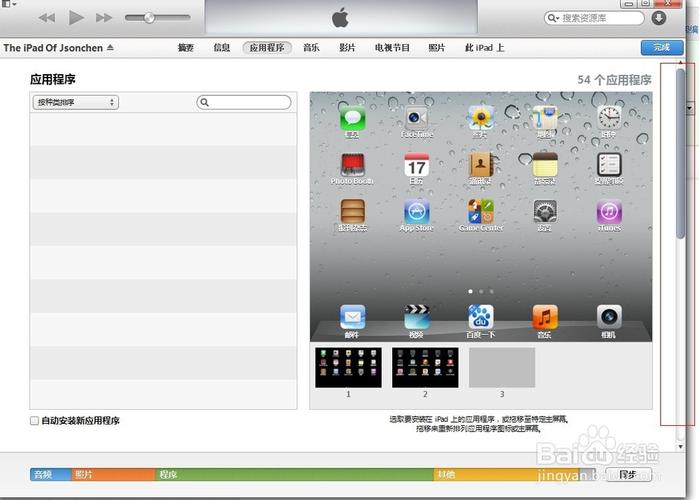699x500 pixels.
Task: Select the Clock app icon
Action: click(x=609, y=119)
